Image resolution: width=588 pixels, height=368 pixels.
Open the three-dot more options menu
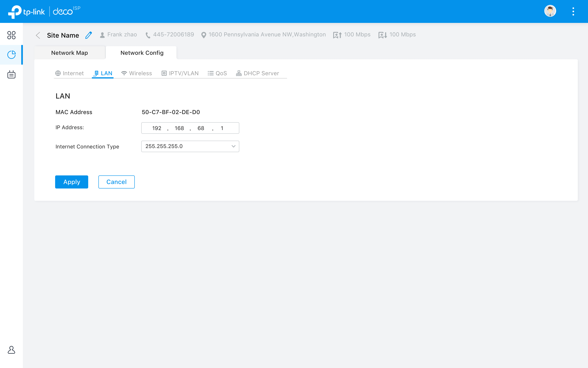pos(573,11)
